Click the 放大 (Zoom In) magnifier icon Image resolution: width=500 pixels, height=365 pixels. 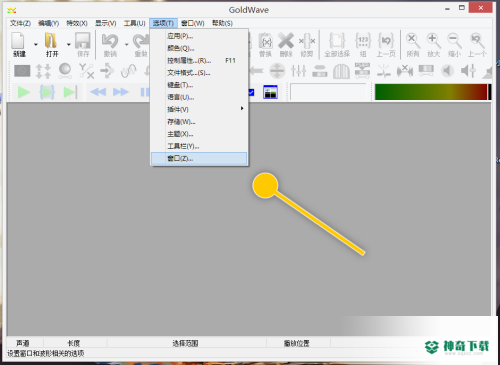click(433, 41)
